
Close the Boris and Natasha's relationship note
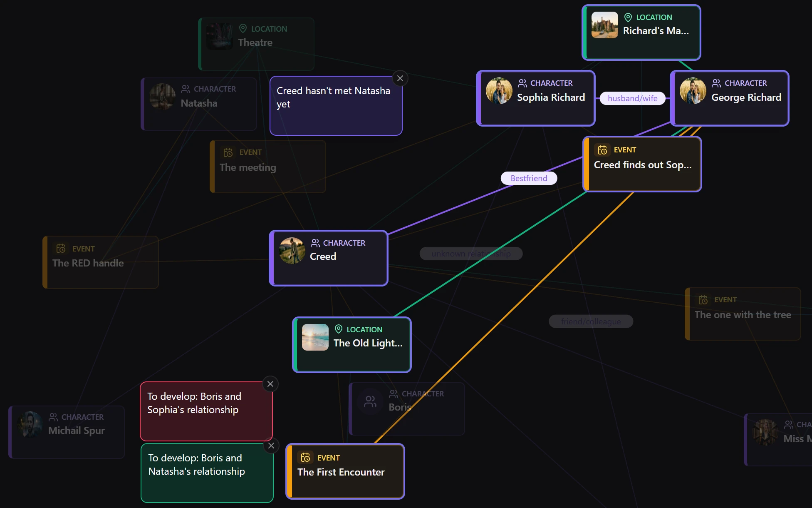271,446
